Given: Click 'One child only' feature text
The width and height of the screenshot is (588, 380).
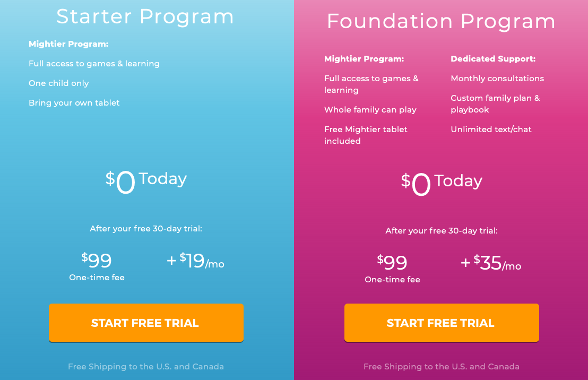Looking at the screenshot, I should (58, 83).
